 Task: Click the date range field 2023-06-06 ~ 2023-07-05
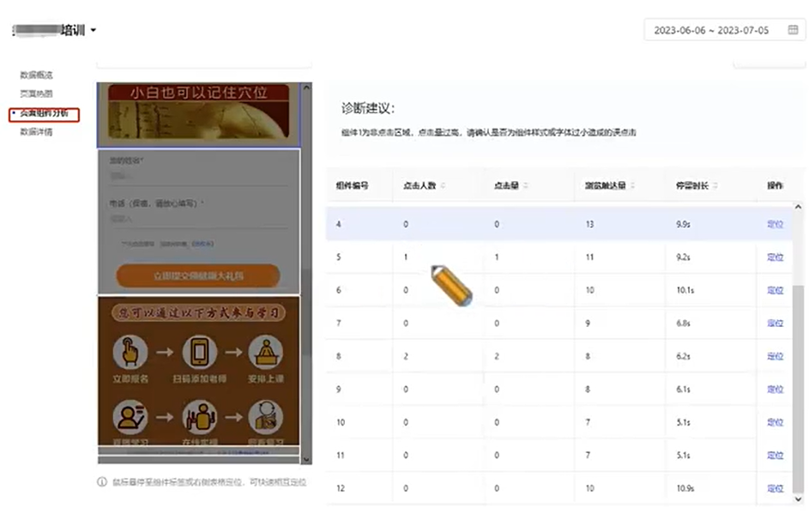coord(724,30)
